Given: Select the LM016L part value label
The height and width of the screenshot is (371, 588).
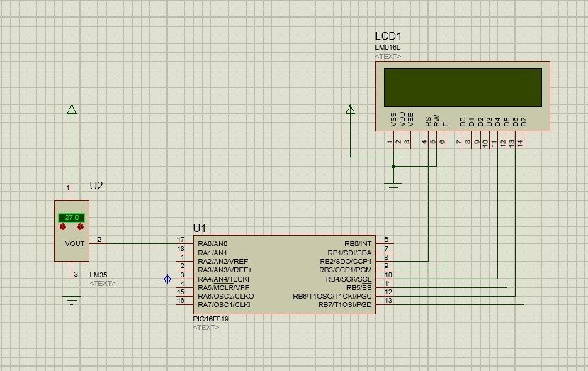Looking at the screenshot, I should pos(388,48).
